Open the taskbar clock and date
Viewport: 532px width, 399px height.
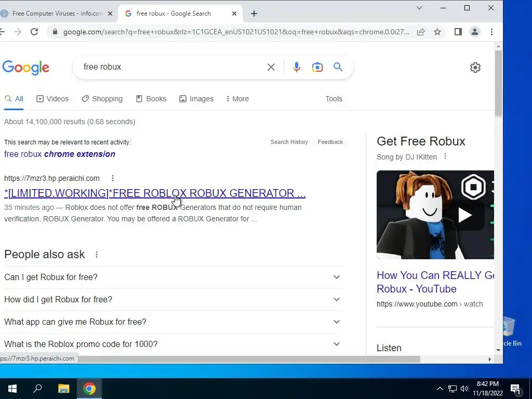click(x=487, y=389)
